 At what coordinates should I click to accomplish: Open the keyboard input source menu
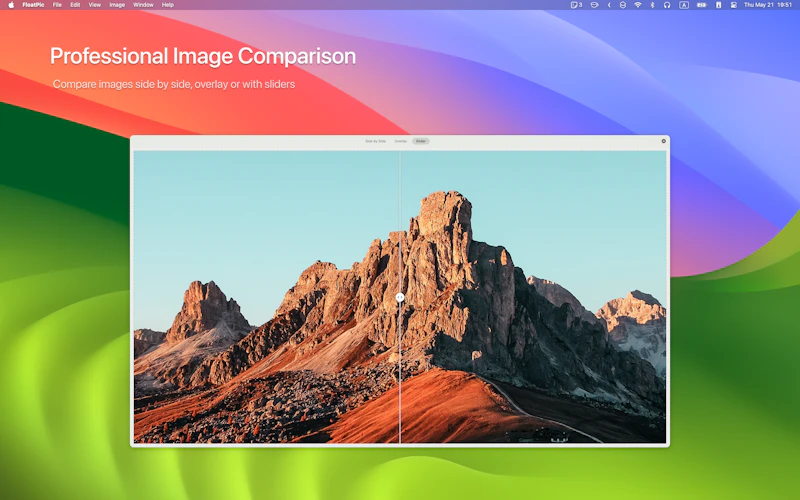(x=684, y=5)
